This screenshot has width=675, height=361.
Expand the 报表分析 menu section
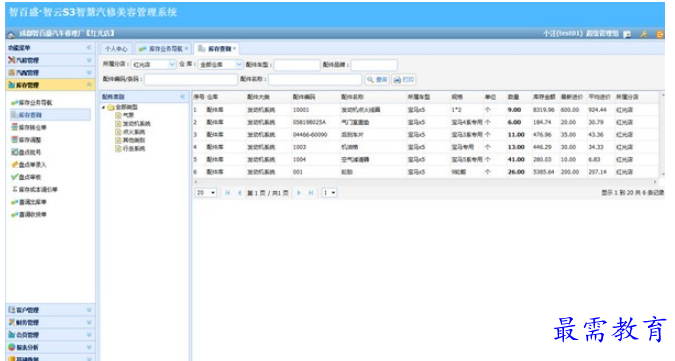click(x=50, y=347)
